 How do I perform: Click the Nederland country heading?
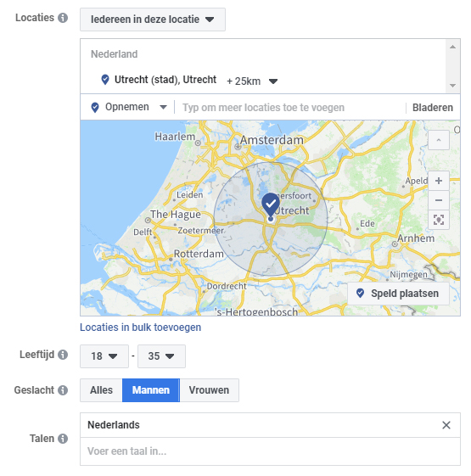point(115,54)
